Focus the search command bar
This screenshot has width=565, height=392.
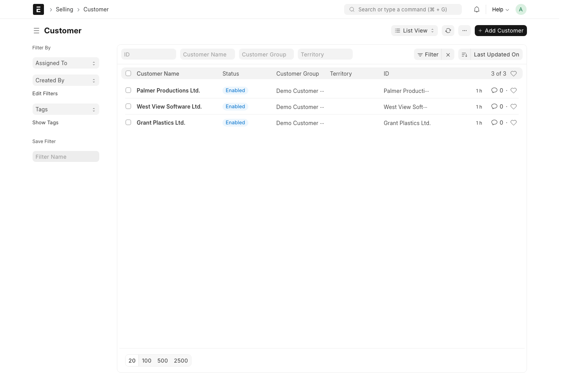click(403, 9)
